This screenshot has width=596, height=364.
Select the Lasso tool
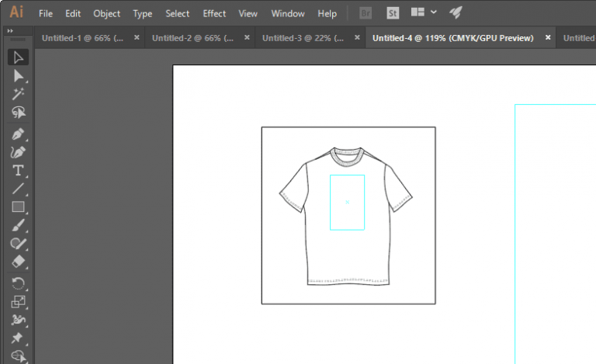18,112
